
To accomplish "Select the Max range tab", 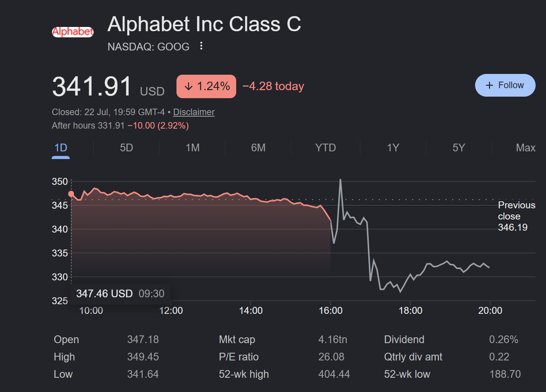I will tap(526, 148).
